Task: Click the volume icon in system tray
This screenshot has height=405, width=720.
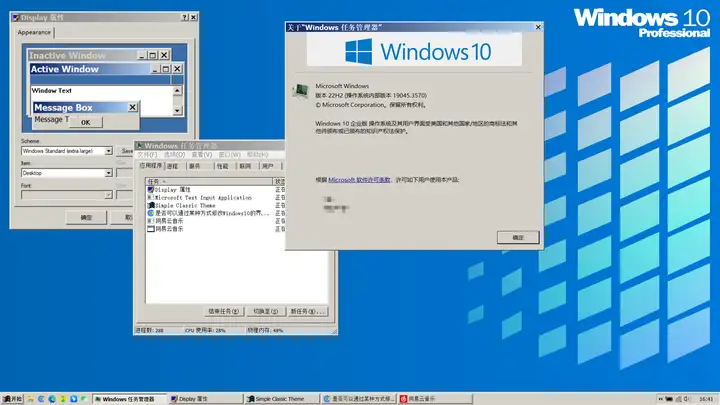Action: 686,399
